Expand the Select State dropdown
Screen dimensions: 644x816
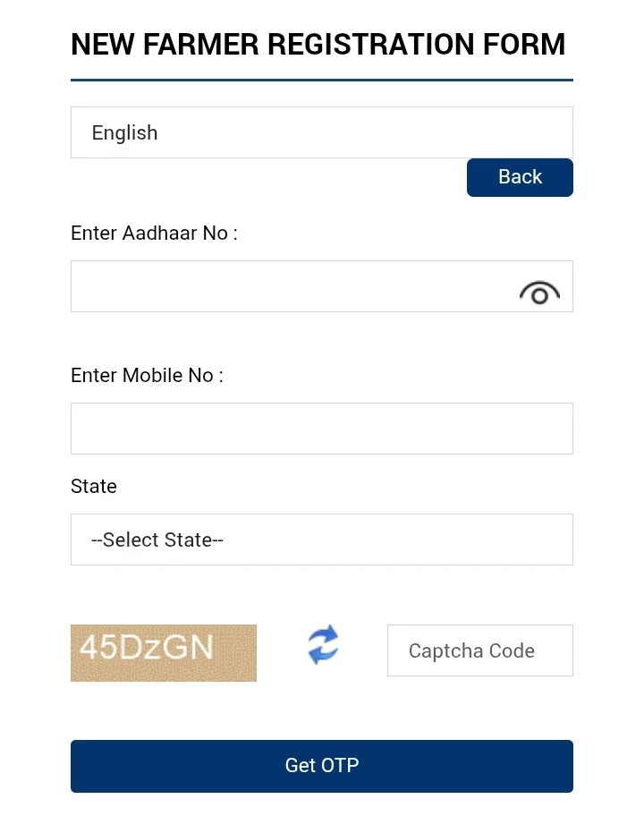tap(321, 540)
